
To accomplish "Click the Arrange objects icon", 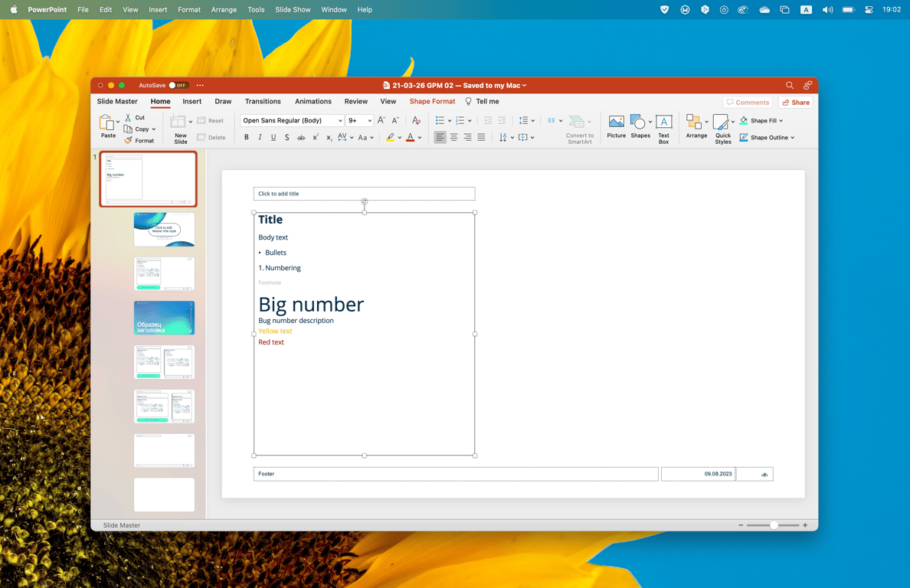I will pyautogui.click(x=693, y=122).
